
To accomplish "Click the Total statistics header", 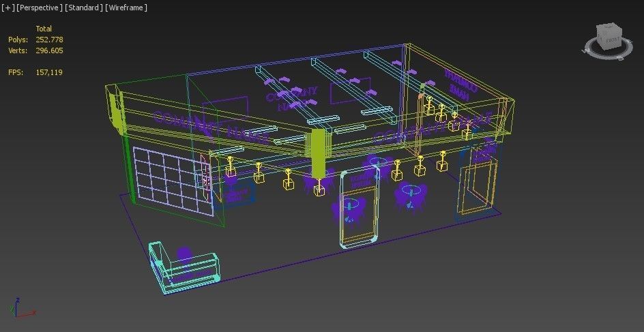I will [44, 29].
